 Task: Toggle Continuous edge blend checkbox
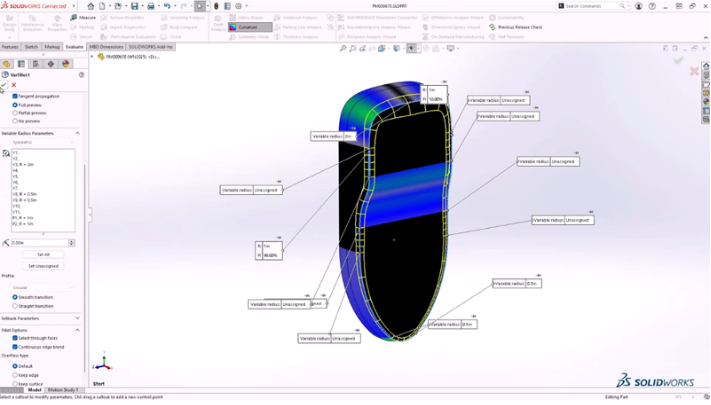pyautogui.click(x=15, y=347)
